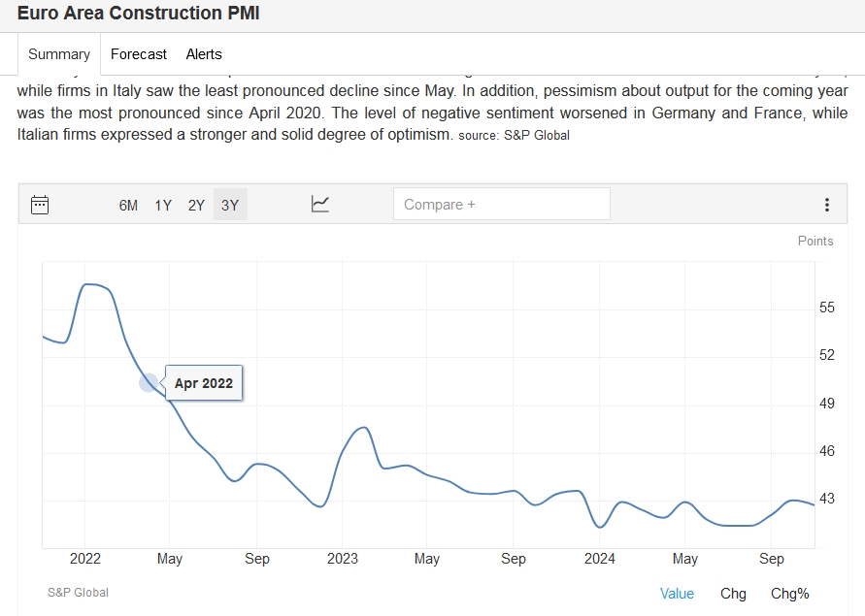This screenshot has width=865, height=616.
Task: Switch chart to Chg% view
Action: click(789, 594)
